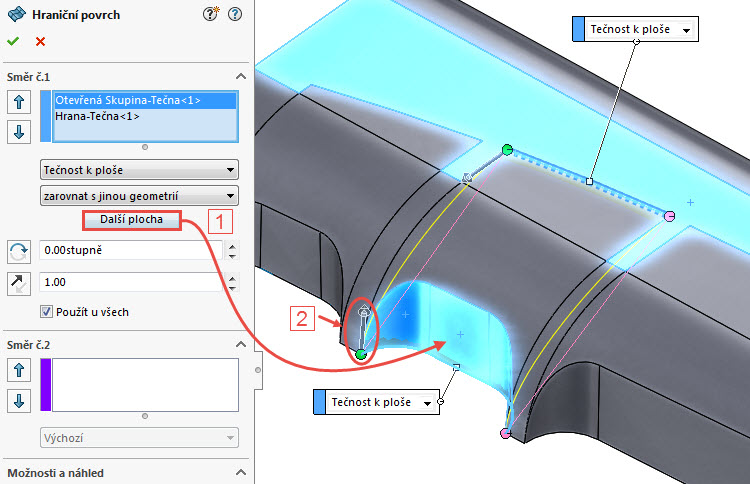Collapse the Směr č.2 section
Image resolution: width=750 pixels, height=484 pixels.
tap(241, 344)
